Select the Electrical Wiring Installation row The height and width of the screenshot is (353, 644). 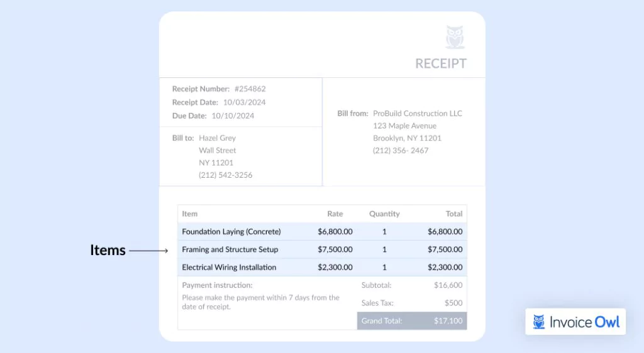click(323, 268)
